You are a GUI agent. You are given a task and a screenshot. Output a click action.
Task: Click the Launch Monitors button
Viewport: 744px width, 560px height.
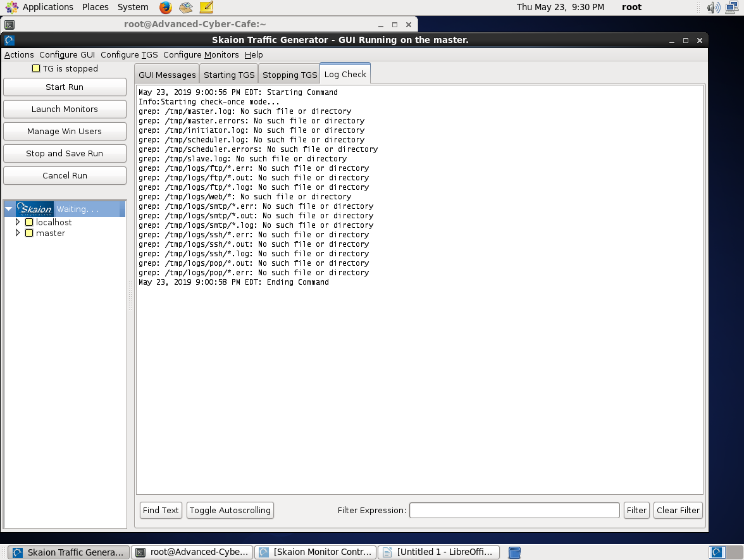click(65, 109)
